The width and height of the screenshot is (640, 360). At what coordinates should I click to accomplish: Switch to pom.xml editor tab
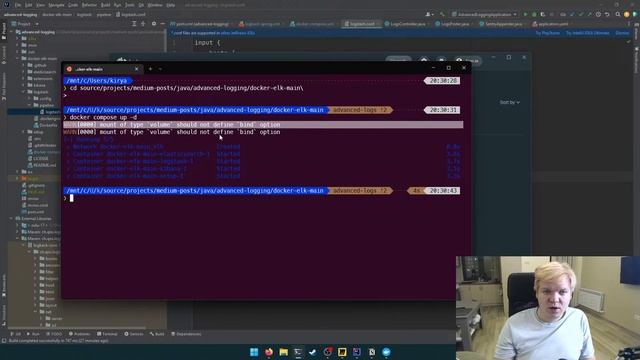(x=201, y=24)
